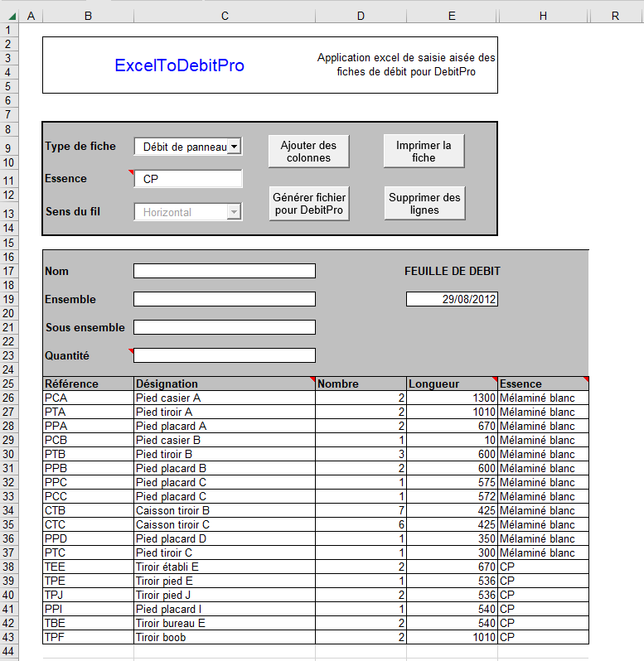The height and width of the screenshot is (661, 644).
Task: Select the PTB reference cell
Action: (x=88, y=455)
